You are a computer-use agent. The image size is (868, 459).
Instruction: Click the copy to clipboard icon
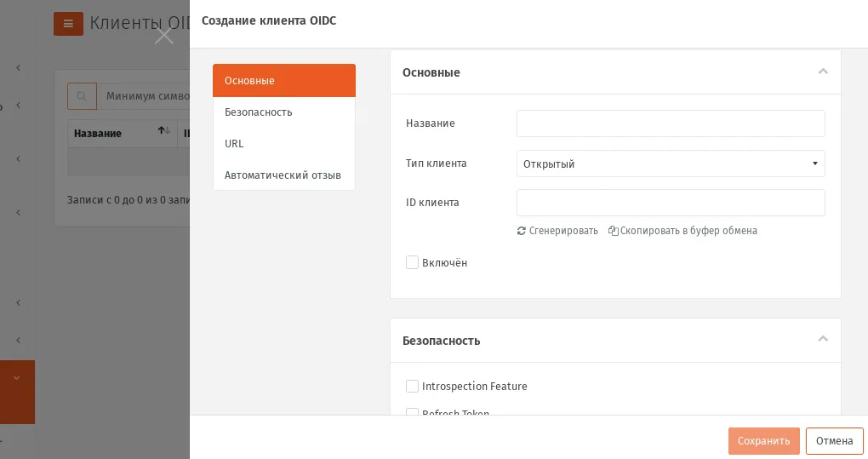(x=613, y=230)
